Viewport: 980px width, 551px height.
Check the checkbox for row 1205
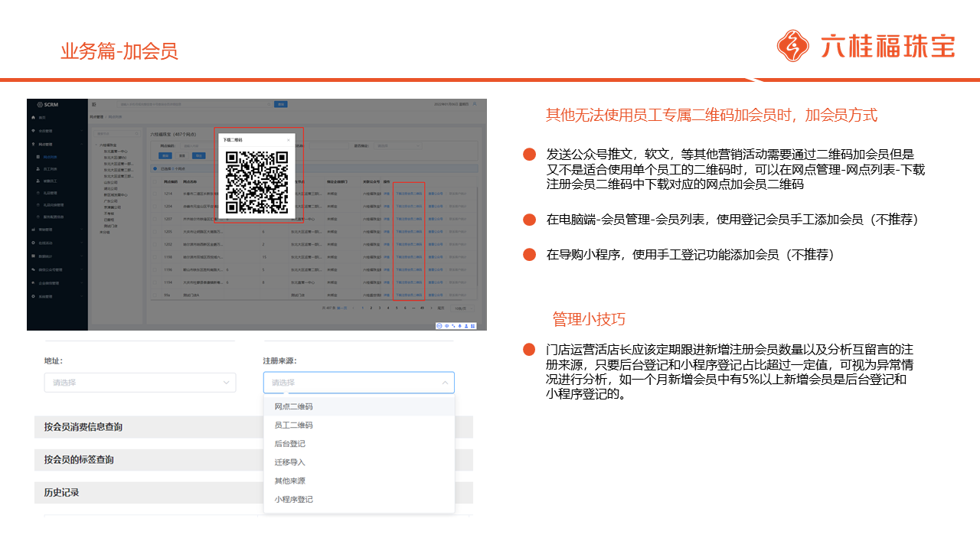coord(156,231)
